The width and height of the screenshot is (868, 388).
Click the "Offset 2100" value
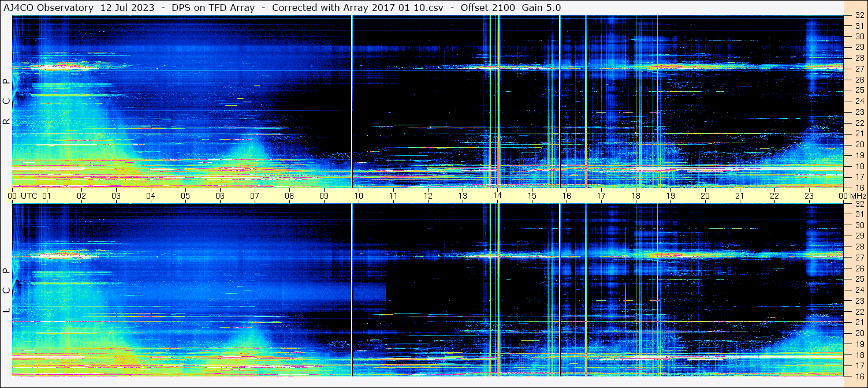click(x=487, y=8)
